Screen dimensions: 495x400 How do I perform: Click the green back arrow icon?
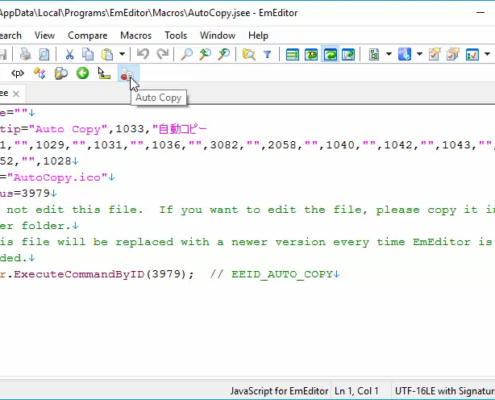82,73
